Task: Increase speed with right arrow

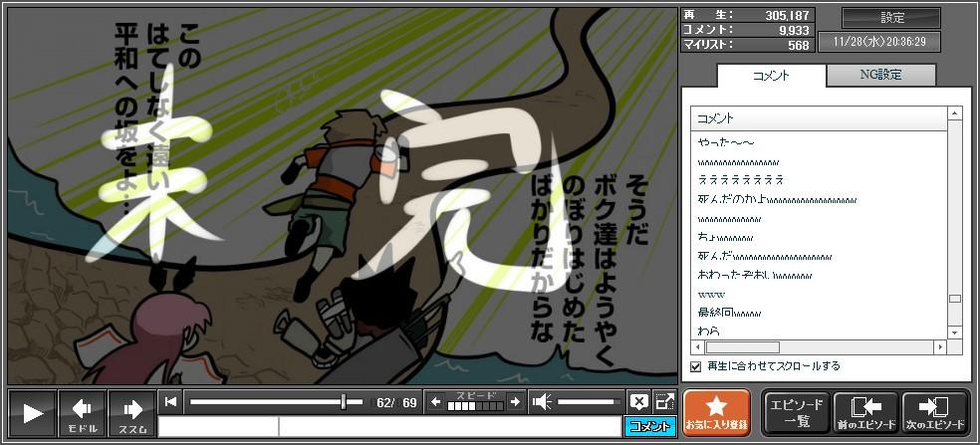Action: (x=515, y=402)
